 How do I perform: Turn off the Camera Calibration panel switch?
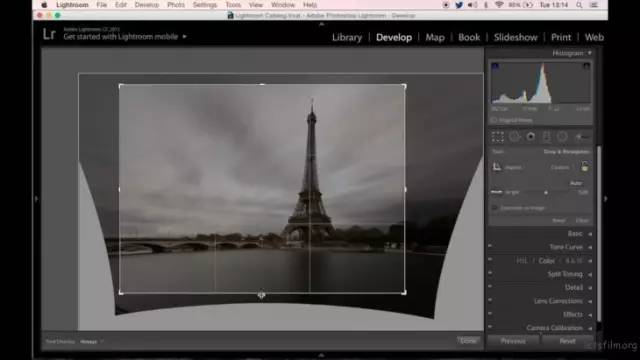click(490, 327)
